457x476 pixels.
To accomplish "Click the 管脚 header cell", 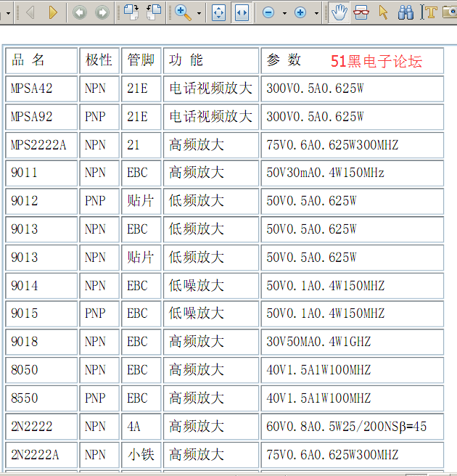I will 141,60.
